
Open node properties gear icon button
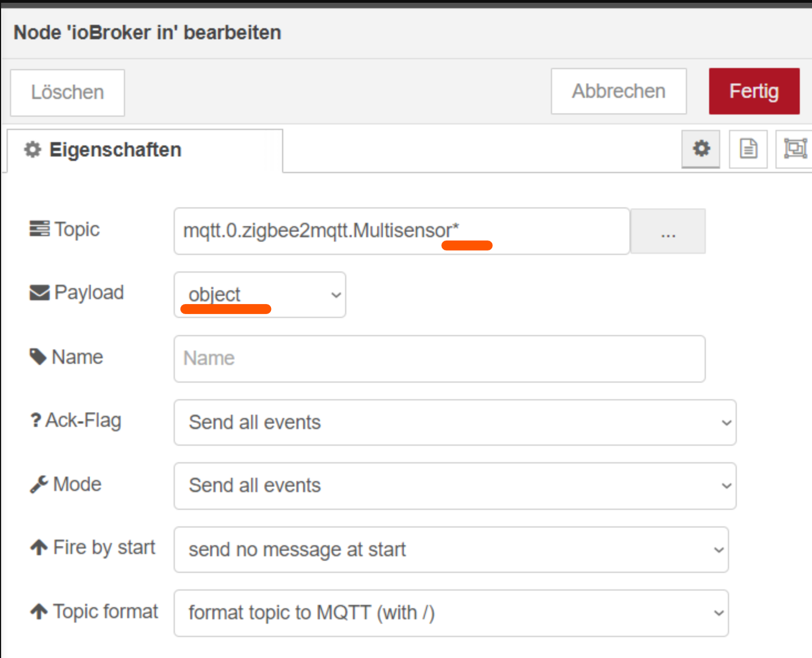point(701,149)
